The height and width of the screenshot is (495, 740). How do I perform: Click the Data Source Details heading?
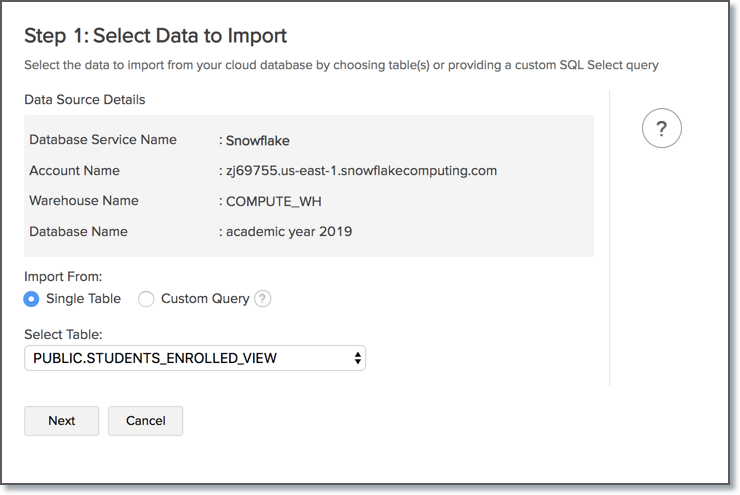pos(85,100)
